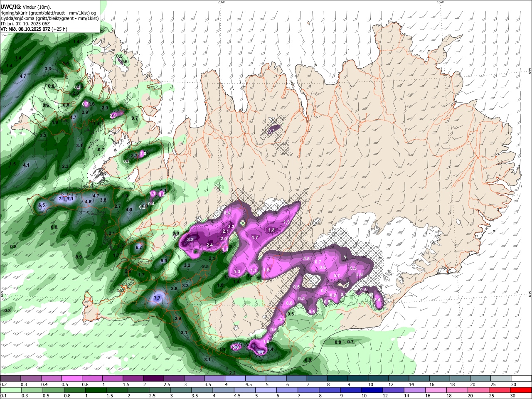The height and width of the screenshot is (399, 532).
Task: Click the 5.0 rainfall value on the map
Action: (x=164, y=261)
